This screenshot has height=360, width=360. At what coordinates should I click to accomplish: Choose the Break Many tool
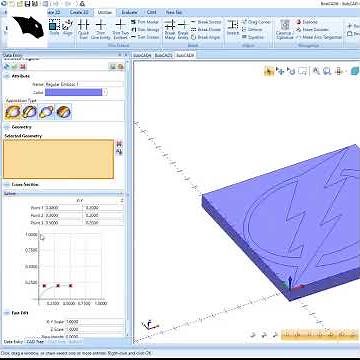pos(170,29)
